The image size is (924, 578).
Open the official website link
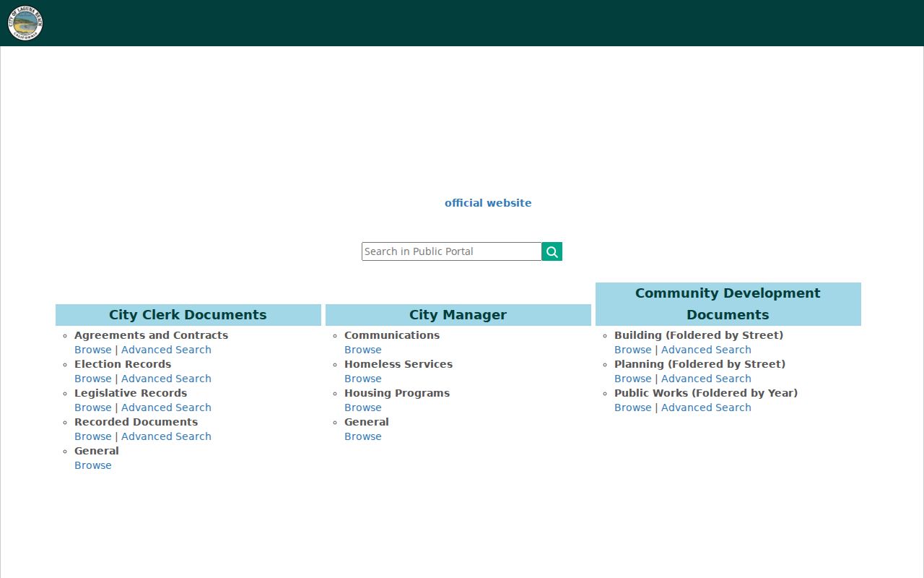coord(488,203)
